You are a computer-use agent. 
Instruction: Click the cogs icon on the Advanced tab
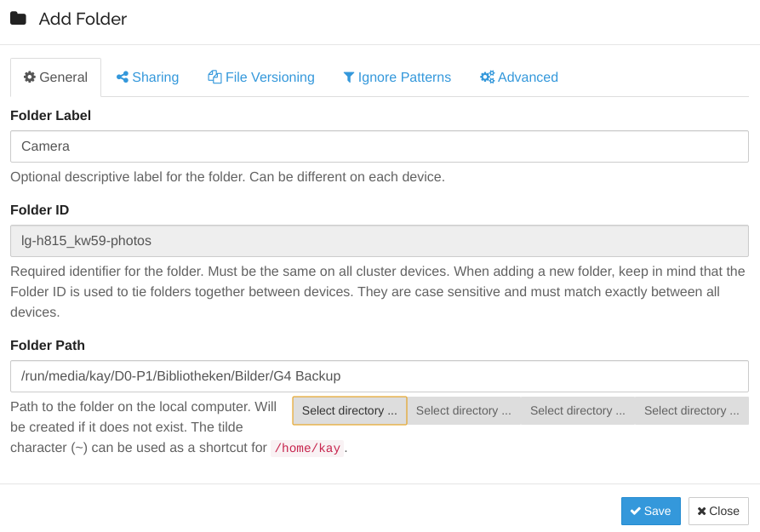pos(487,77)
